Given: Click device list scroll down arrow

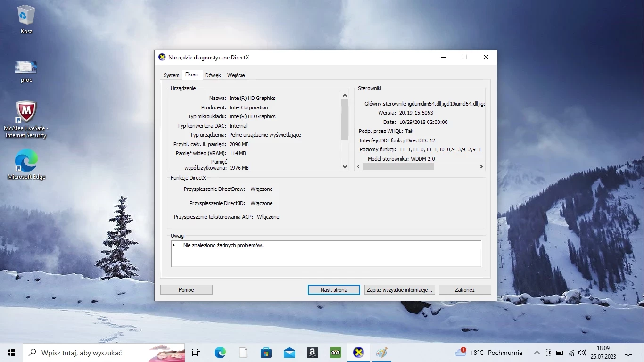Looking at the screenshot, I should coord(345,166).
